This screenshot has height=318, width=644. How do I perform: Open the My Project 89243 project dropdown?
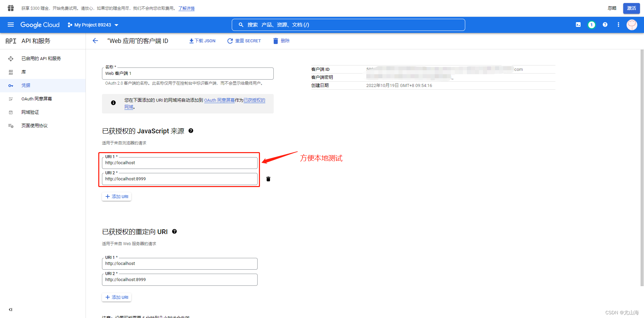pos(93,25)
